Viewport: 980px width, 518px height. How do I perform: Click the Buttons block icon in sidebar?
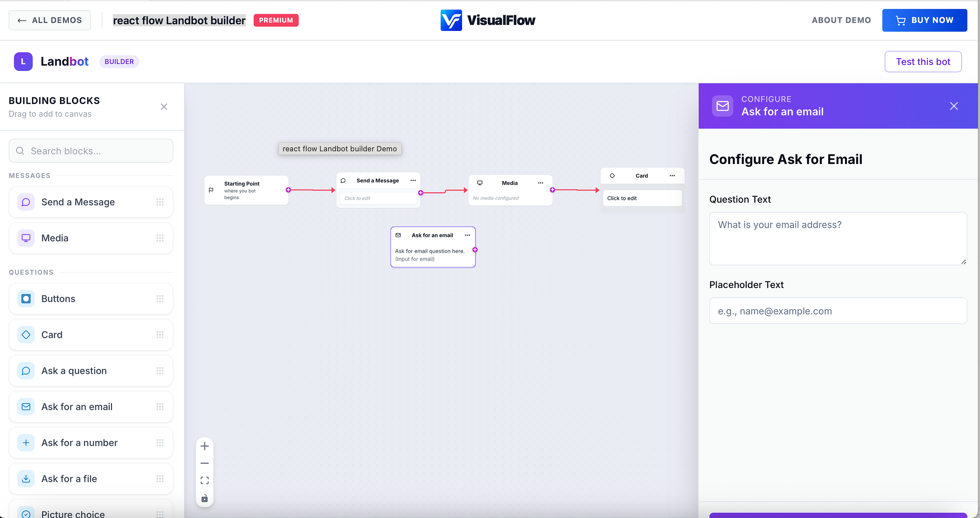(26, 299)
